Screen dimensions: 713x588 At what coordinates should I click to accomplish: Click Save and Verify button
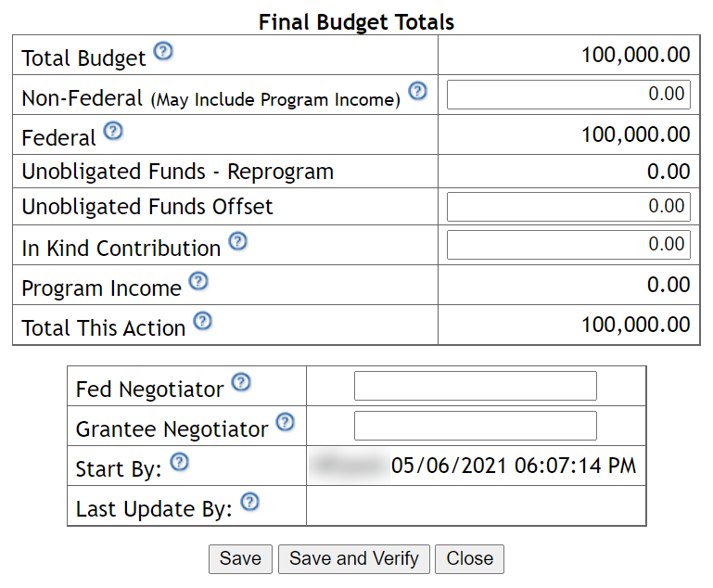(x=353, y=558)
